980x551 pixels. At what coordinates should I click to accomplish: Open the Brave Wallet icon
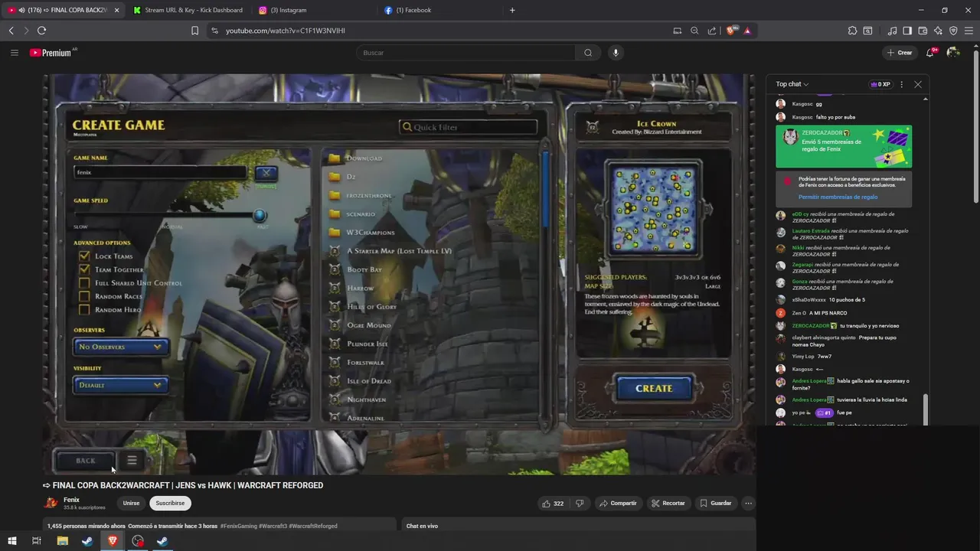923,31
